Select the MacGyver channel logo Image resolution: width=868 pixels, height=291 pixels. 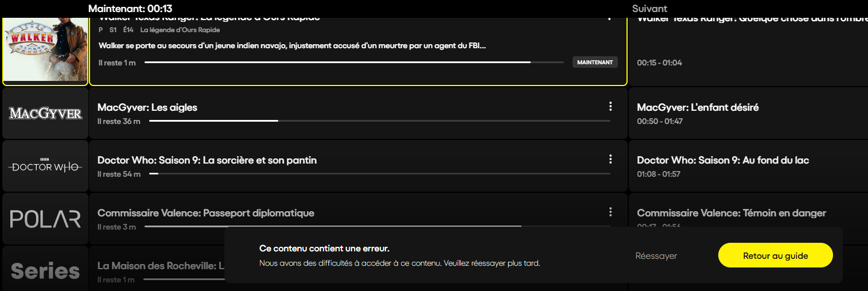(45, 113)
